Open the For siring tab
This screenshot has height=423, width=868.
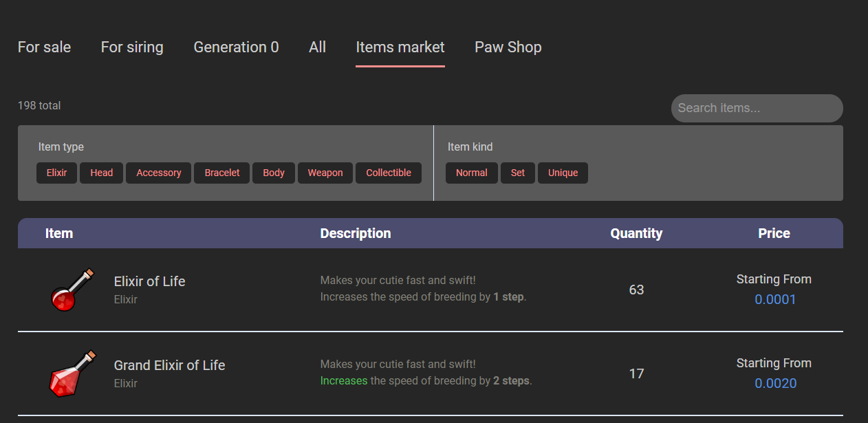tap(132, 47)
